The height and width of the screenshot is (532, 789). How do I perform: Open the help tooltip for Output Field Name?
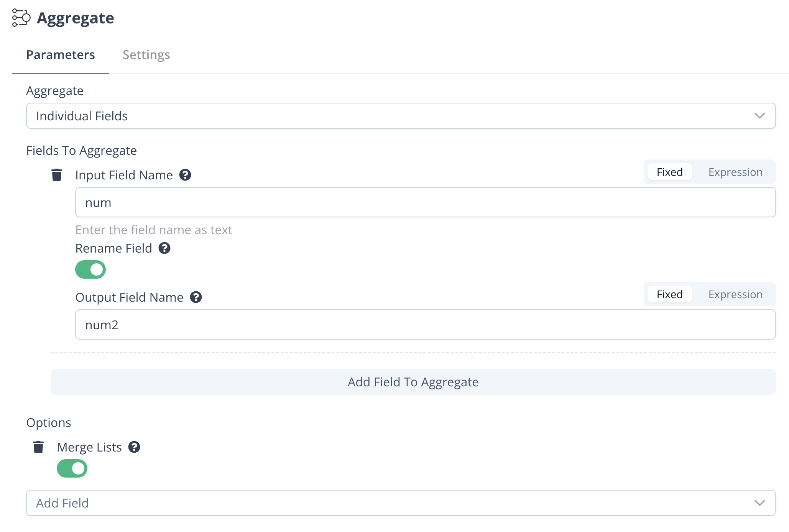point(196,297)
